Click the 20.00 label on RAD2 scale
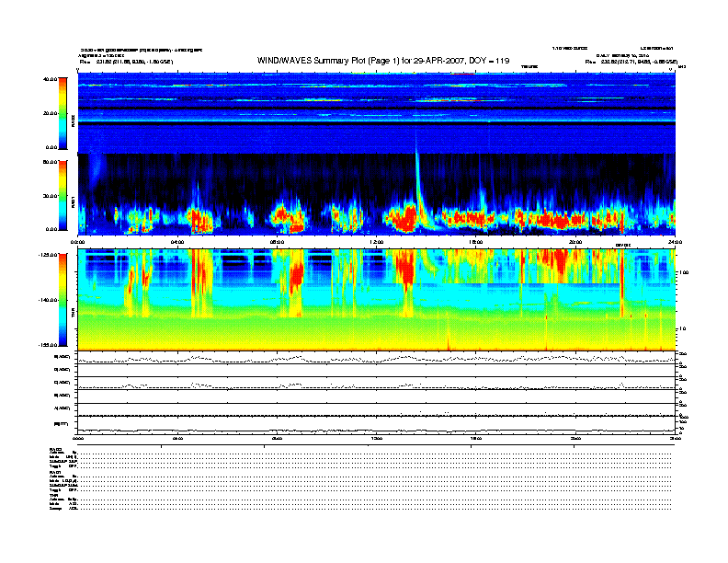The image size is (728, 563). coord(50,113)
